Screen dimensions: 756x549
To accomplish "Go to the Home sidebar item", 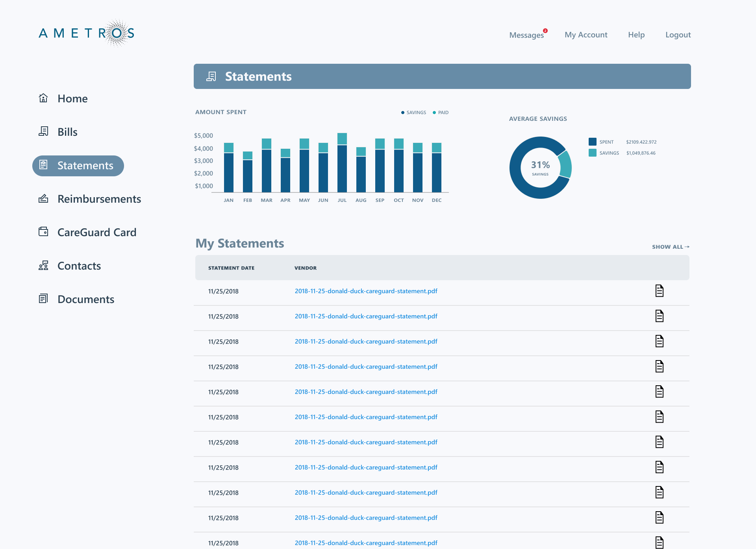I will (x=72, y=98).
